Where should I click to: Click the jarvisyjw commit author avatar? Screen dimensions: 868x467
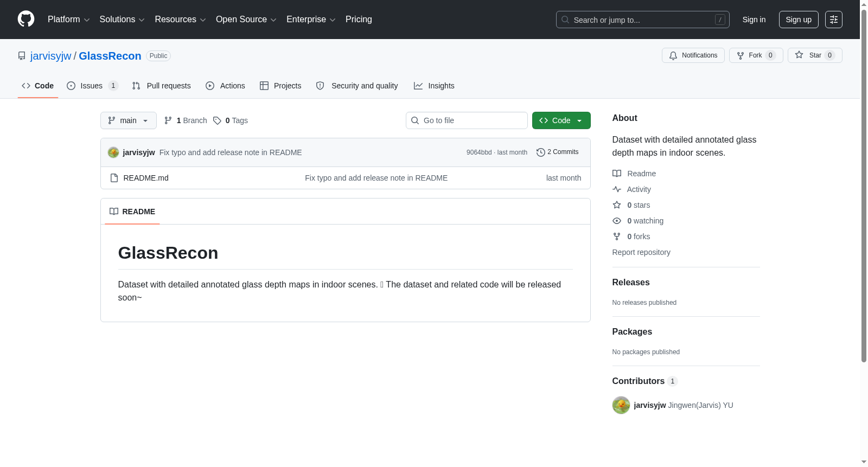point(113,152)
